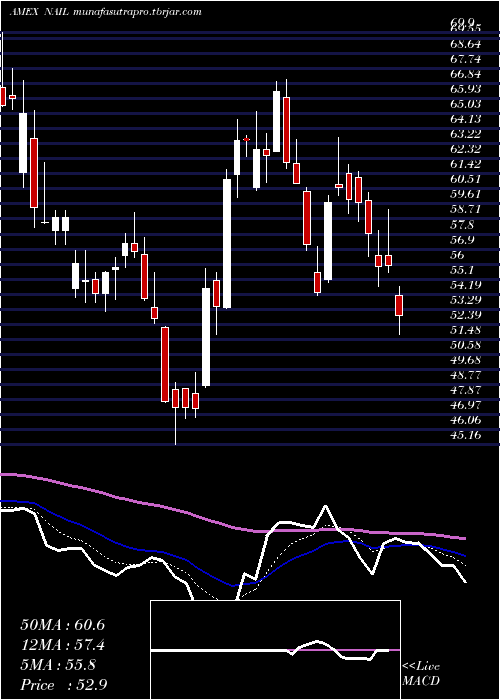
Task: Click the last red candlestick near 53
Action: pos(399,305)
